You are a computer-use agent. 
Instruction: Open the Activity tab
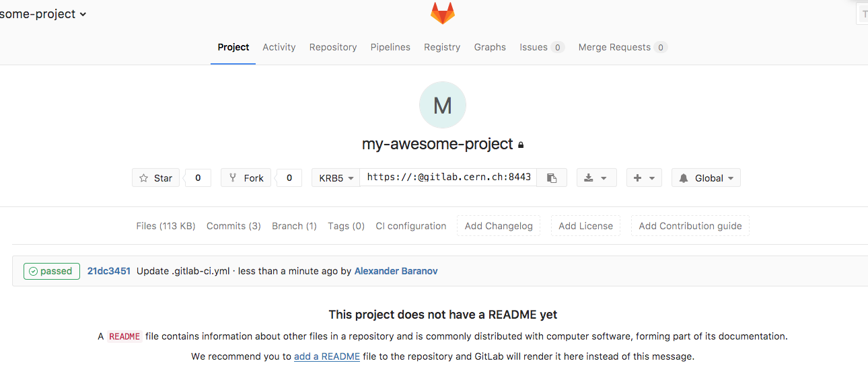(279, 47)
